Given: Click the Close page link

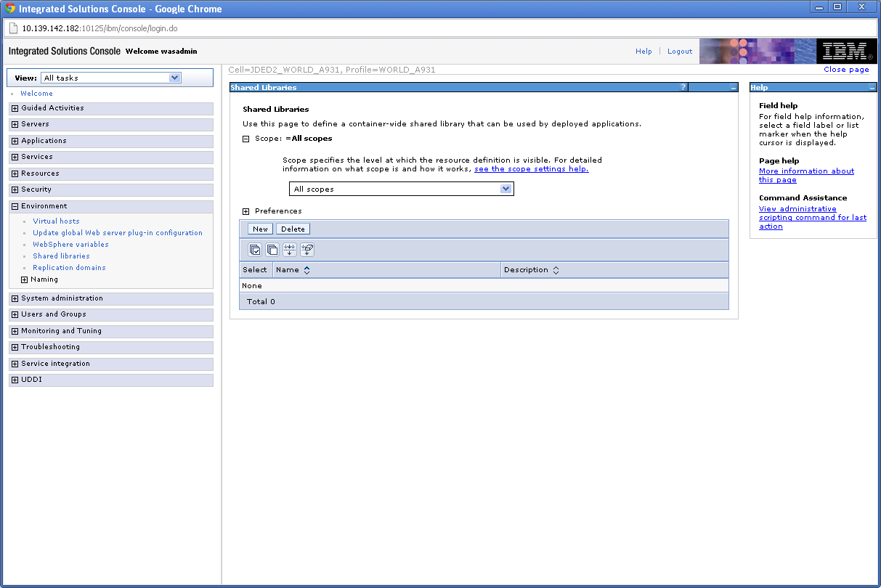Looking at the screenshot, I should [846, 70].
